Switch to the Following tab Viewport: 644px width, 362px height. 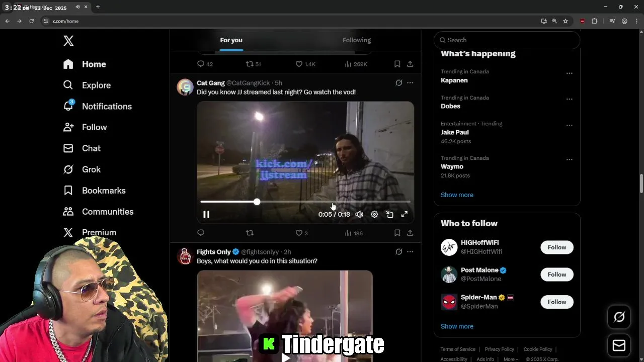[x=357, y=40]
